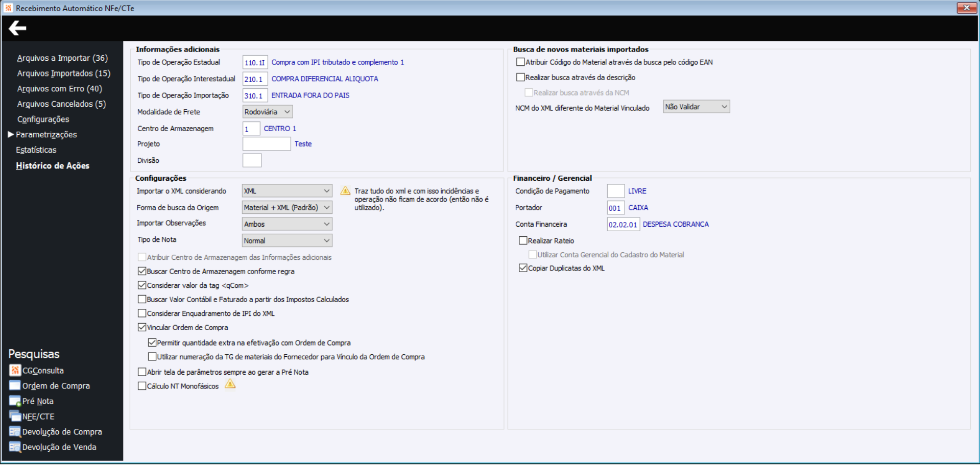
Task: Toggle Considerar valor da tag <qCom>
Action: coord(142,285)
